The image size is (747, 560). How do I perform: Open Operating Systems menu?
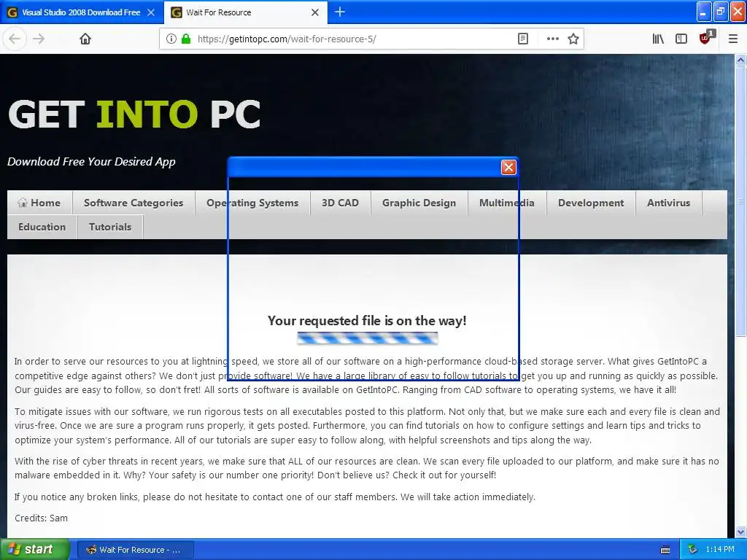point(252,203)
